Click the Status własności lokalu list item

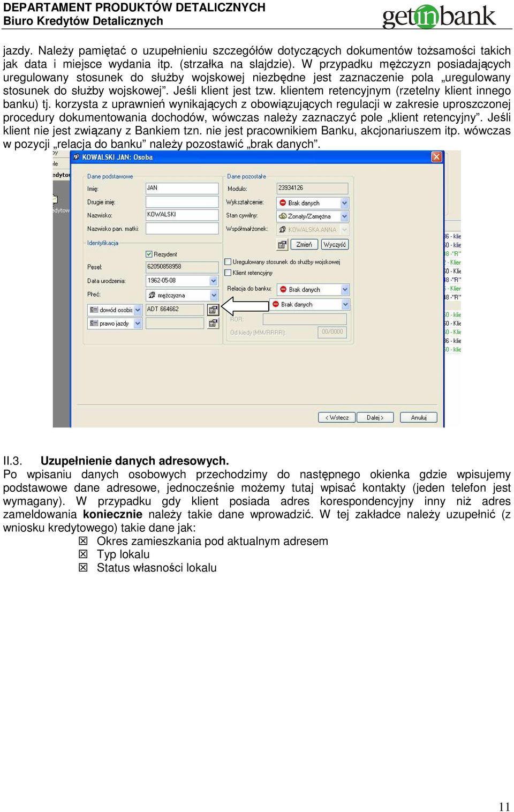click(157, 568)
